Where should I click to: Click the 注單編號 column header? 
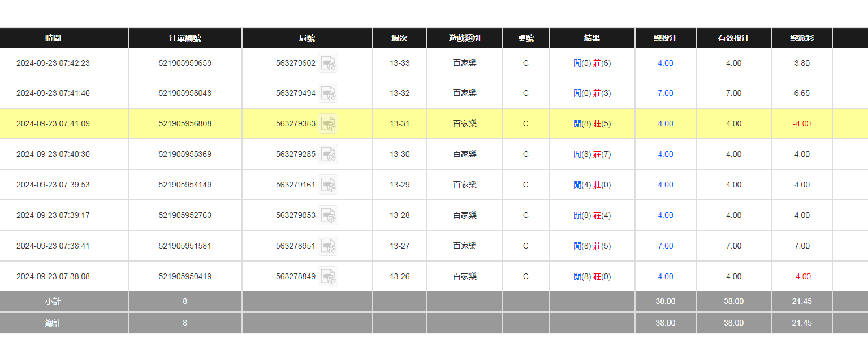(x=185, y=38)
